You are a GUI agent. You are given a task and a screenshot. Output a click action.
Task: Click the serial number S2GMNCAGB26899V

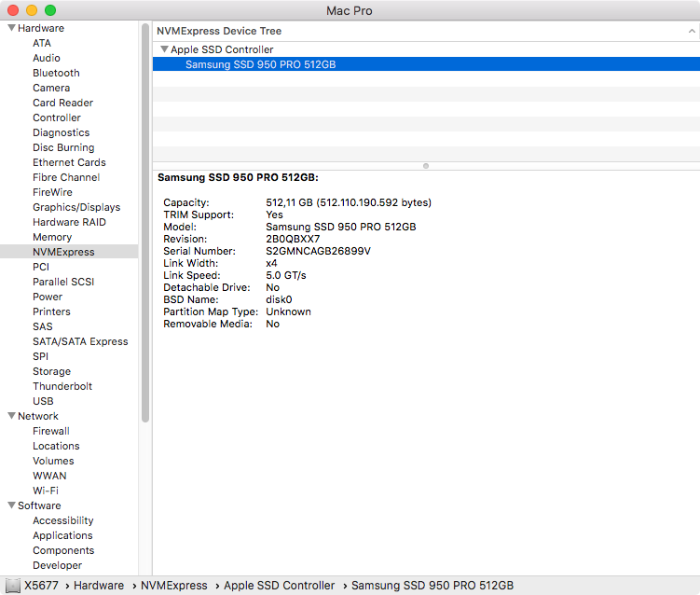(x=318, y=251)
